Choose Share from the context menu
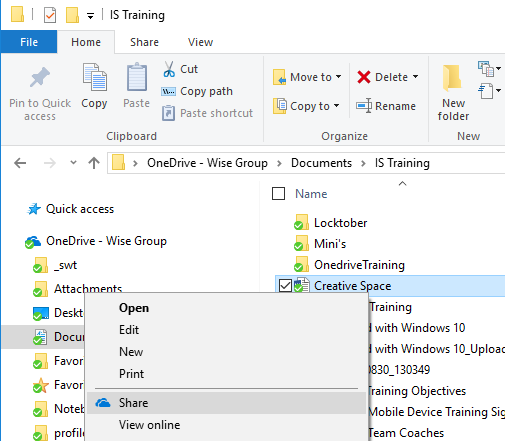Image resolution: width=505 pixels, height=441 pixels. pos(226,403)
